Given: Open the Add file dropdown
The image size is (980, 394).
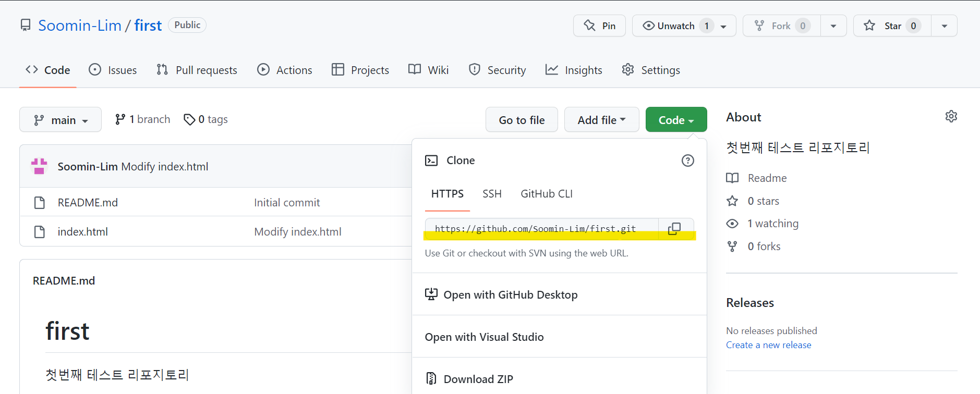Looking at the screenshot, I should 601,120.
